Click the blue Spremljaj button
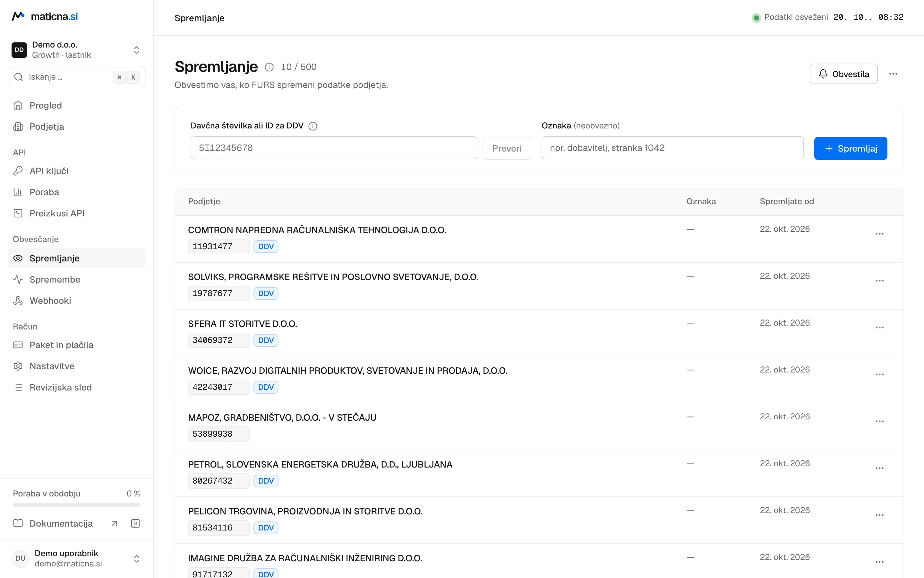 coord(850,148)
